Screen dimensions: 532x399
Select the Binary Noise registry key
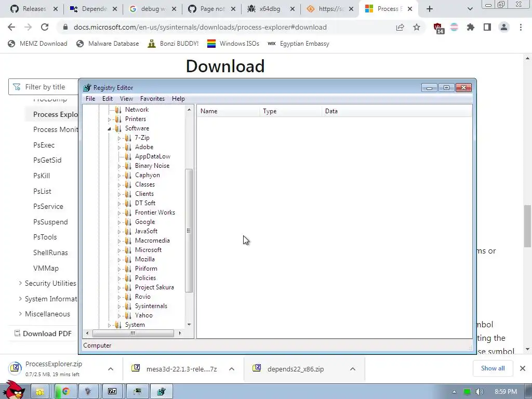[152, 166]
